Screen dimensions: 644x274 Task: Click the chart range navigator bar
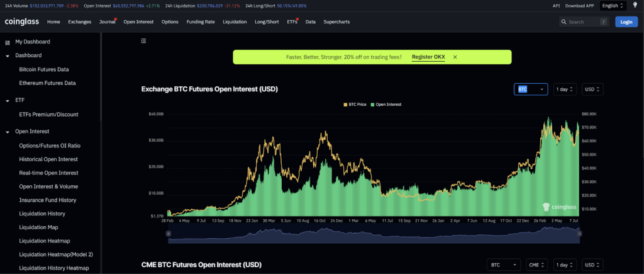click(374, 234)
